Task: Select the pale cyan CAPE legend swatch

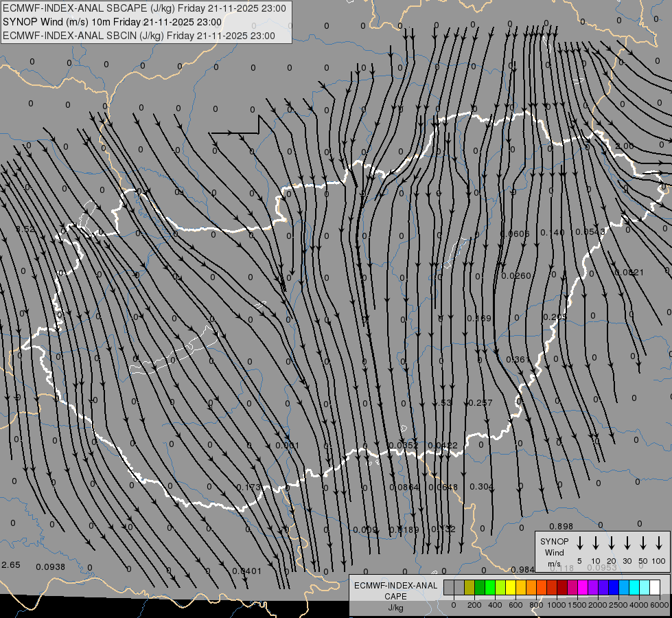Action: tap(644, 588)
